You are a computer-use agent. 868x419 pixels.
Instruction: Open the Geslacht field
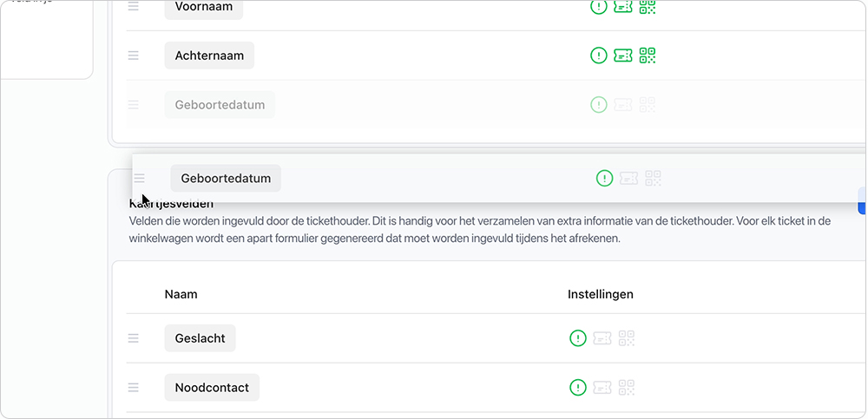(x=200, y=338)
